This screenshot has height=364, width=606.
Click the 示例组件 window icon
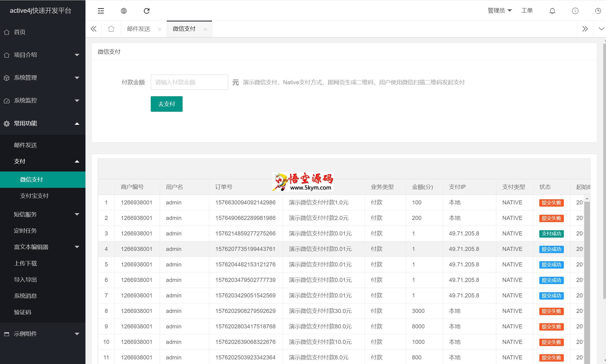pos(7,334)
